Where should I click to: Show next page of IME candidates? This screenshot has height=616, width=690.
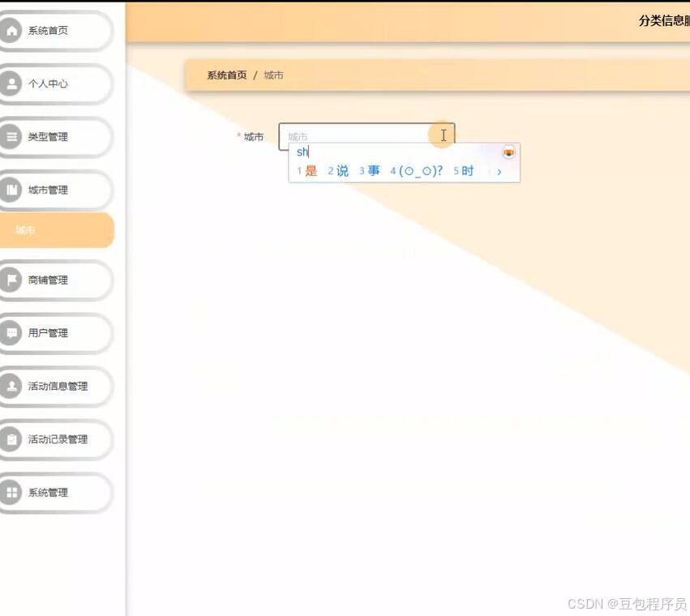tap(499, 172)
